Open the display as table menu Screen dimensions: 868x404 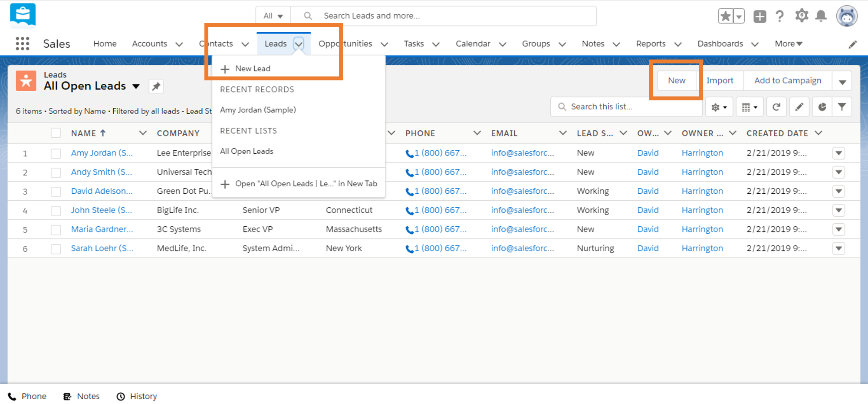click(750, 107)
